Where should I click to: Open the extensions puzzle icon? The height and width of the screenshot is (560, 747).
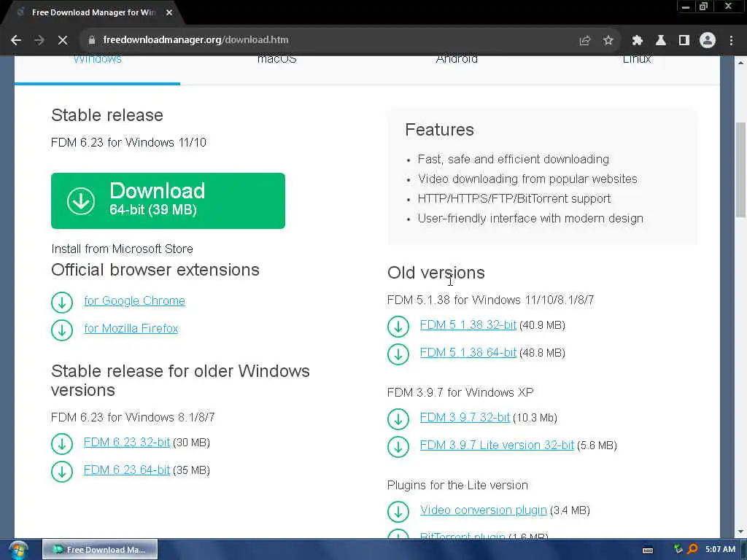tap(637, 41)
